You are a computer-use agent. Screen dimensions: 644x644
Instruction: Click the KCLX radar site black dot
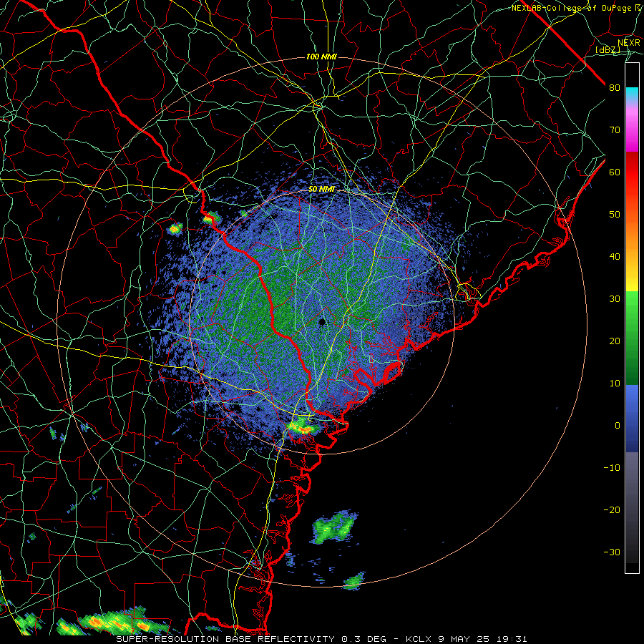tap(322, 321)
